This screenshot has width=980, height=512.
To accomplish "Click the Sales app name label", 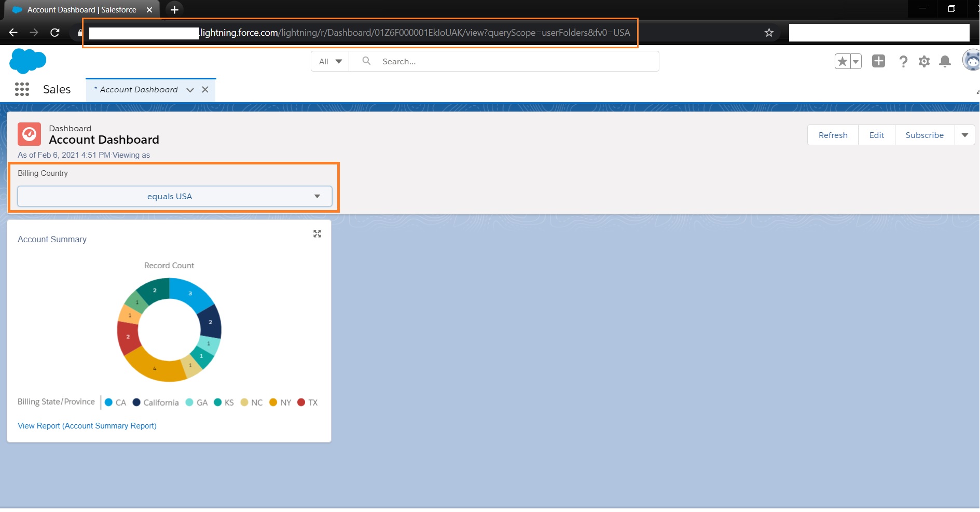I will [57, 89].
